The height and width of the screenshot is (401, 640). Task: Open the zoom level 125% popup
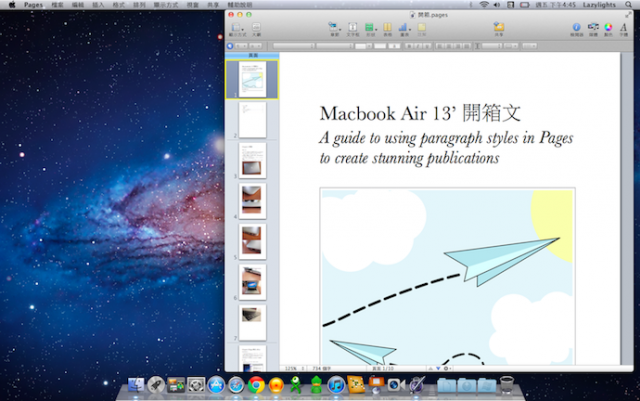tap(294, 368)
